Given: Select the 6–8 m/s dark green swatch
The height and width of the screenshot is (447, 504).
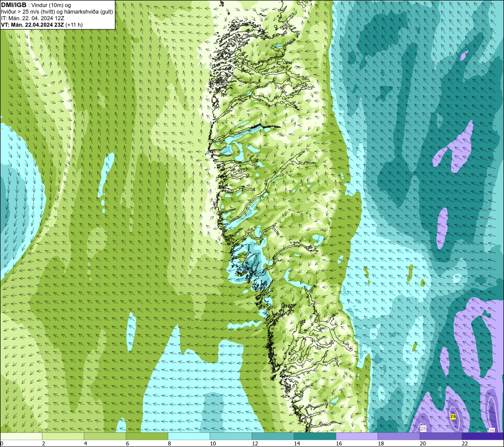Looking at the screenshot, I should [x=147, y=436].
